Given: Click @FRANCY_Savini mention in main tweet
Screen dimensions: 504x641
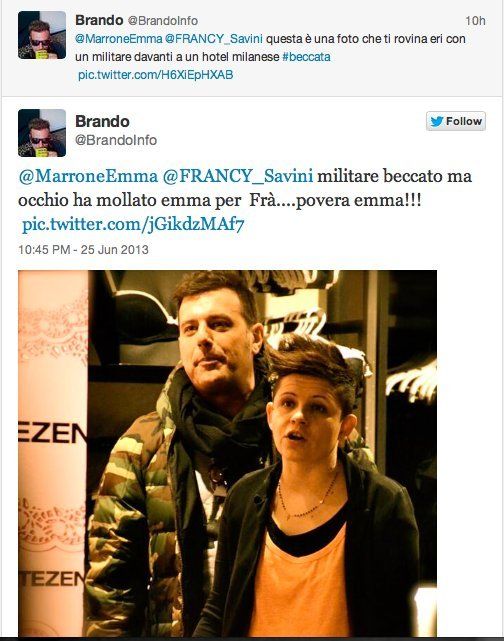Looking at the screenshot, I should (x=238, y=176).
